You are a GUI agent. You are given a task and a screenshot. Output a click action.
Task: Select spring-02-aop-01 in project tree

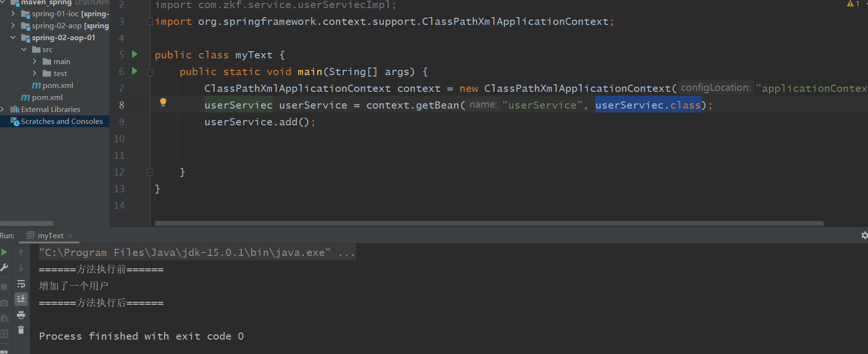(x=63, y=37)
